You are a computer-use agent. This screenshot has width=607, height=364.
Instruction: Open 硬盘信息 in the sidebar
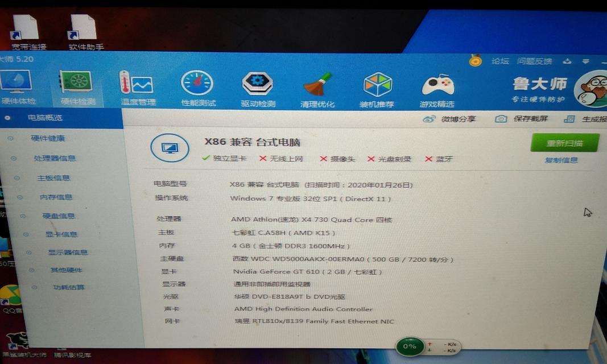click(x=59, y=216)
